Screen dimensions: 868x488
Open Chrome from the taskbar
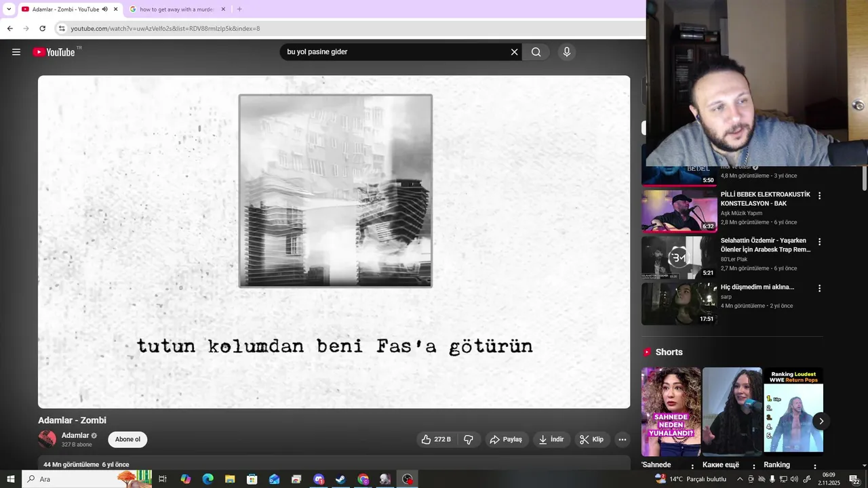[x=363, y=479]
